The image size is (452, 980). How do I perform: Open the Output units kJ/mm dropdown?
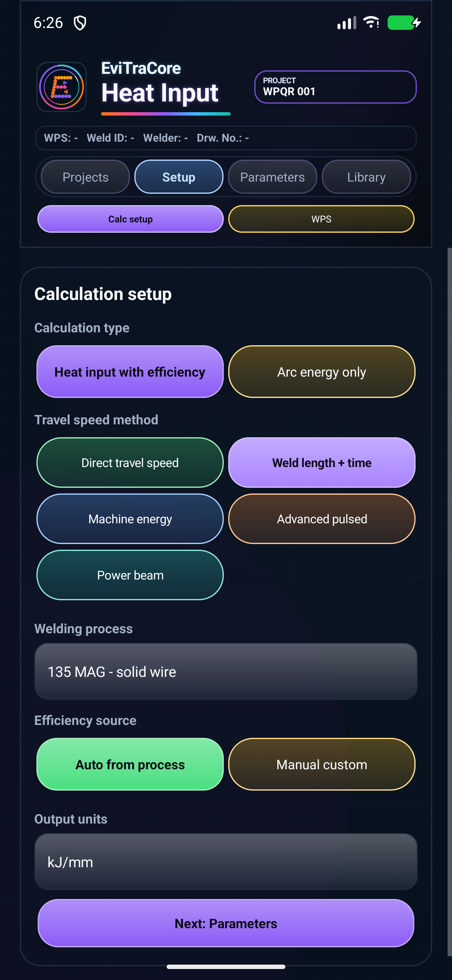(x=226, y=862)
